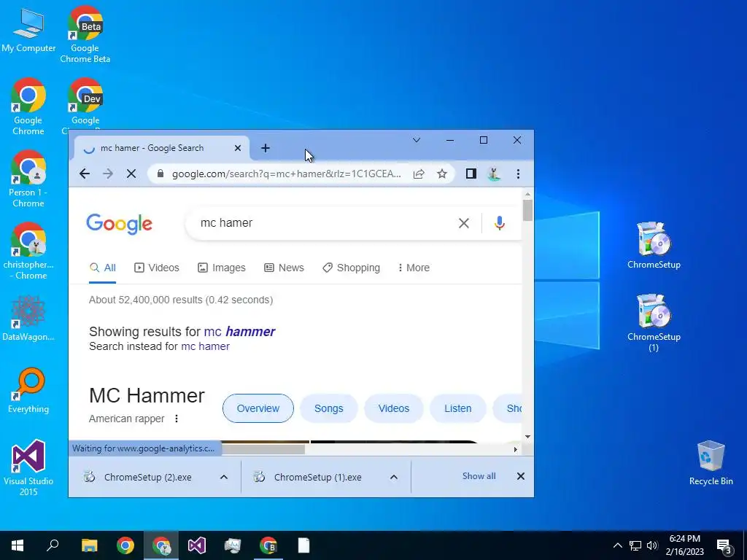The height and width of the screenshot is (560, 747).
Task: Click the vertical scrollbar up arrow
Action: [x=527, y=194]
